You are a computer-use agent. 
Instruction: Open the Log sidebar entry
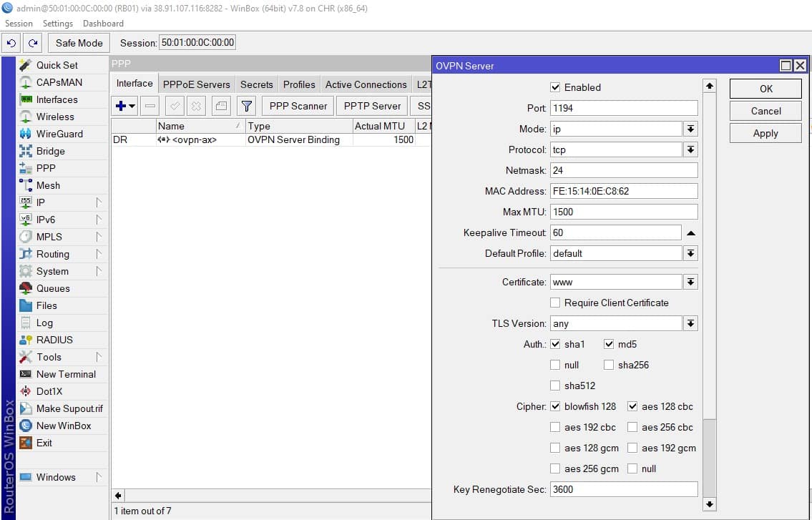[x=44, y=323]
